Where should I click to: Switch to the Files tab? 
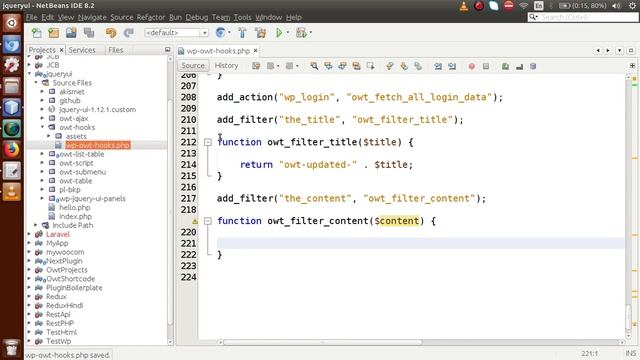(116, 50)
